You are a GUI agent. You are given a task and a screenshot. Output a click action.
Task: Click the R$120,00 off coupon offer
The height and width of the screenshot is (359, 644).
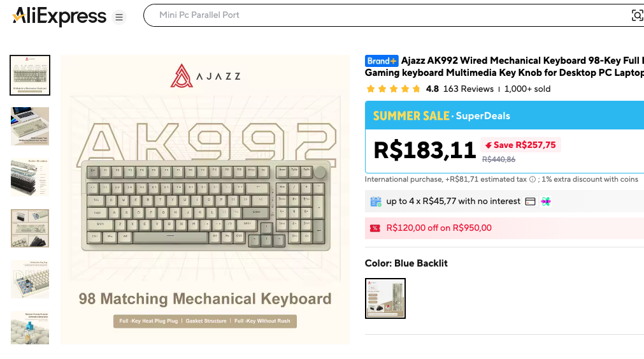click(439, 228)
